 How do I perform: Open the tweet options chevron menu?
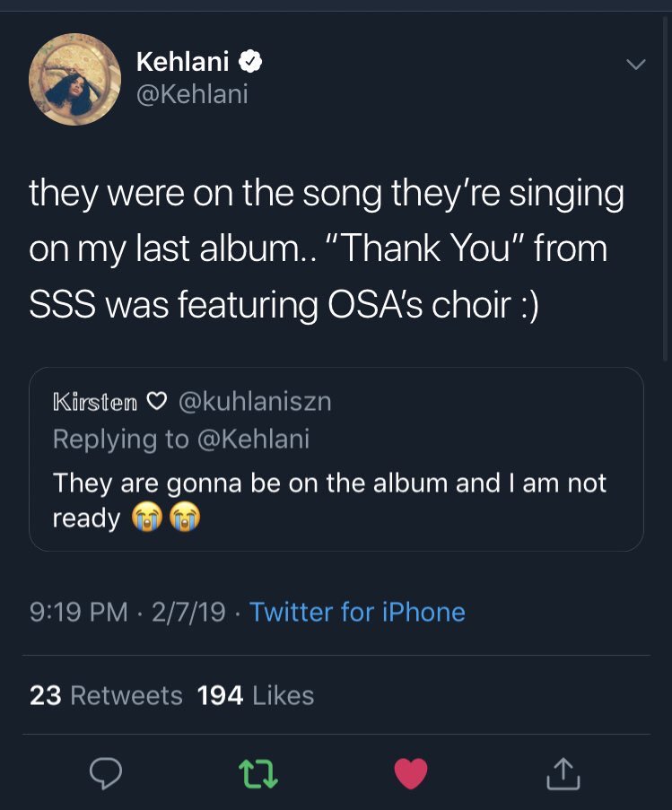tap(635, 65)
